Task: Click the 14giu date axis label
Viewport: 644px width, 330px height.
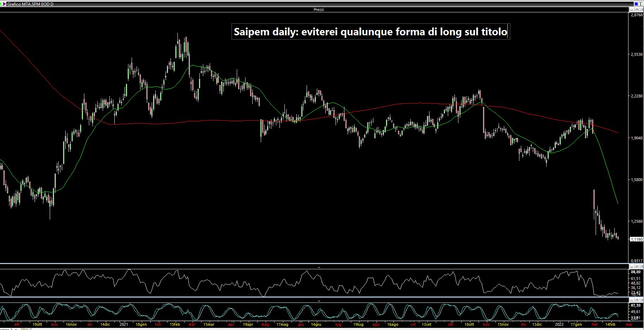Action: [x=316, y=324]
